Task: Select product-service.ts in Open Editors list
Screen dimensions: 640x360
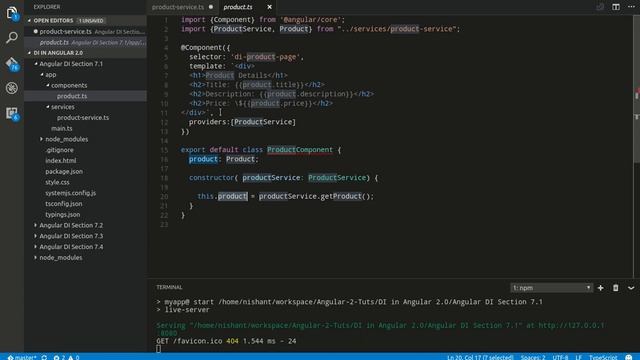Action: [x=85, y=31]
